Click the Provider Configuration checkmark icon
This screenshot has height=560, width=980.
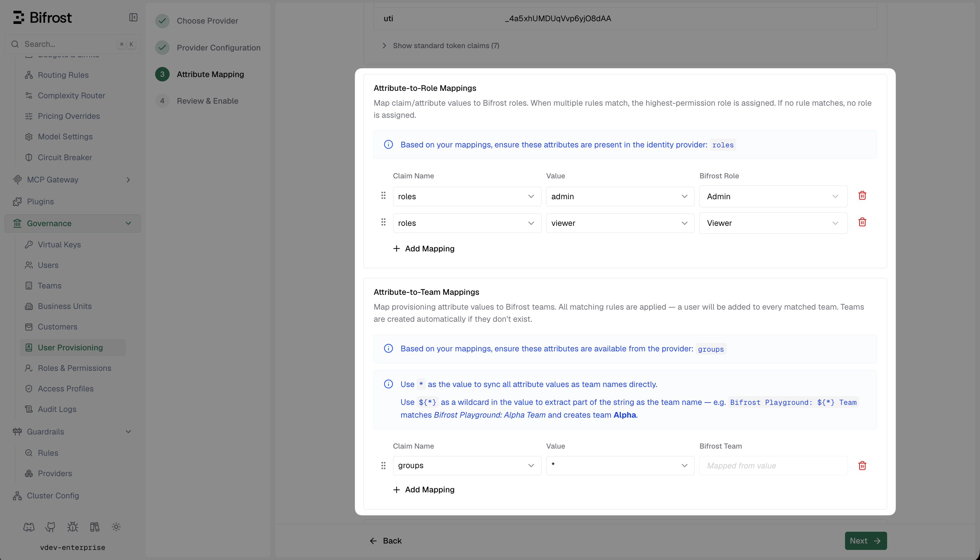162,48
